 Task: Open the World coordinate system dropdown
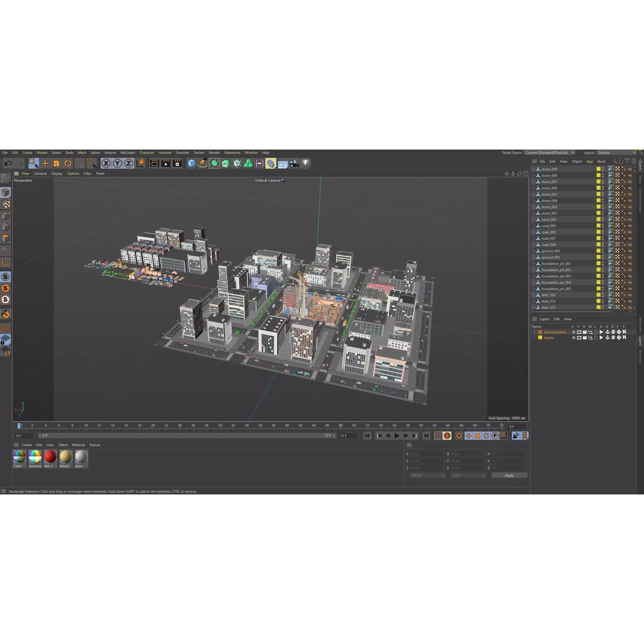(428, 475)
